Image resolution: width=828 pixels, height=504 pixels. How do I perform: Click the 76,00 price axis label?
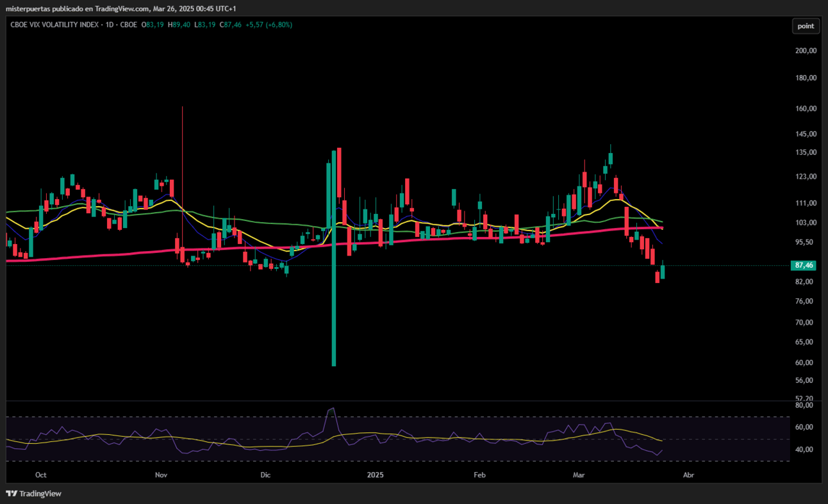pos(806,301)
